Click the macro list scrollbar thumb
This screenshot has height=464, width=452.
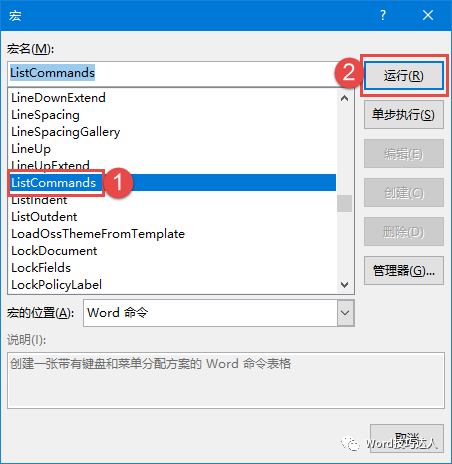[345, 203]
